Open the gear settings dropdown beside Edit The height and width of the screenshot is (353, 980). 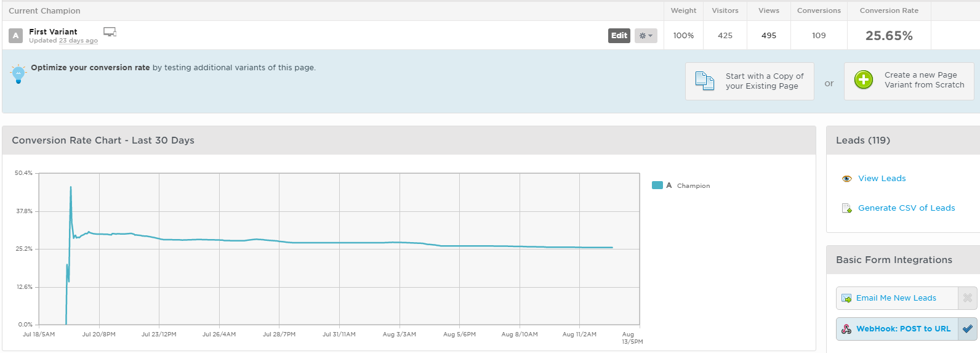[646, 36]
